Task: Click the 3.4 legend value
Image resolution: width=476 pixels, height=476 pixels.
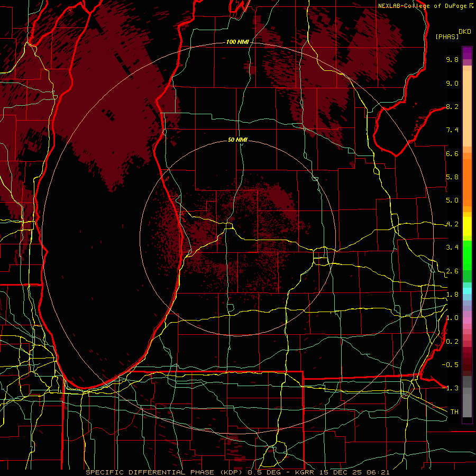Action: pos(452,248)
